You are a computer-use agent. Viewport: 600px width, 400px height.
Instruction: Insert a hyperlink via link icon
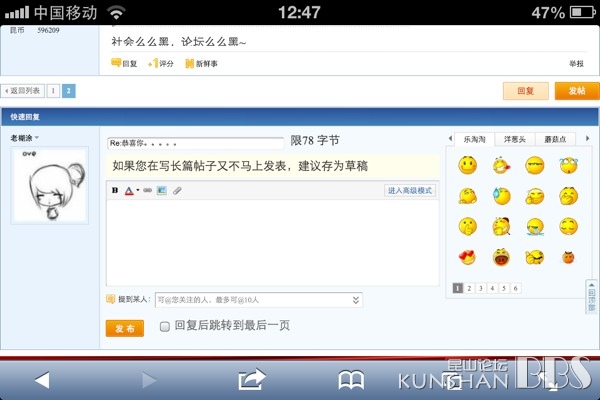[147, 190]
